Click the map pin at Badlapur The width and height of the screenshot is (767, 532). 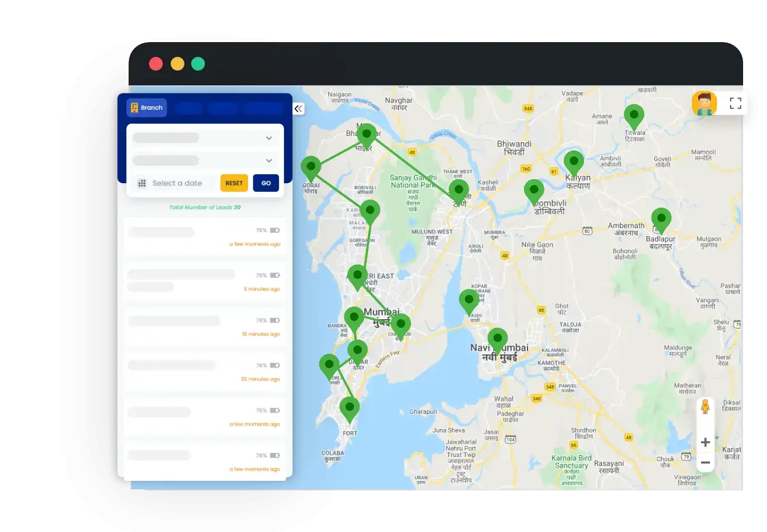(661, 221)
